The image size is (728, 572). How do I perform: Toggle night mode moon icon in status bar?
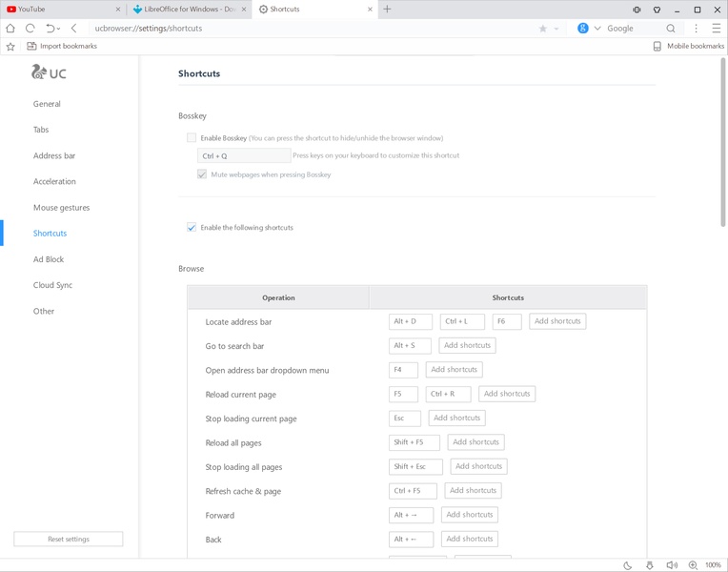point(628,565)
